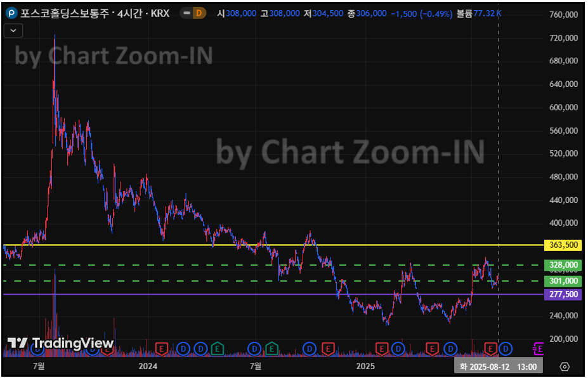Click the 480,000 price axis label
The height and width of the screenshot is (378, 588).
[563, 176]
